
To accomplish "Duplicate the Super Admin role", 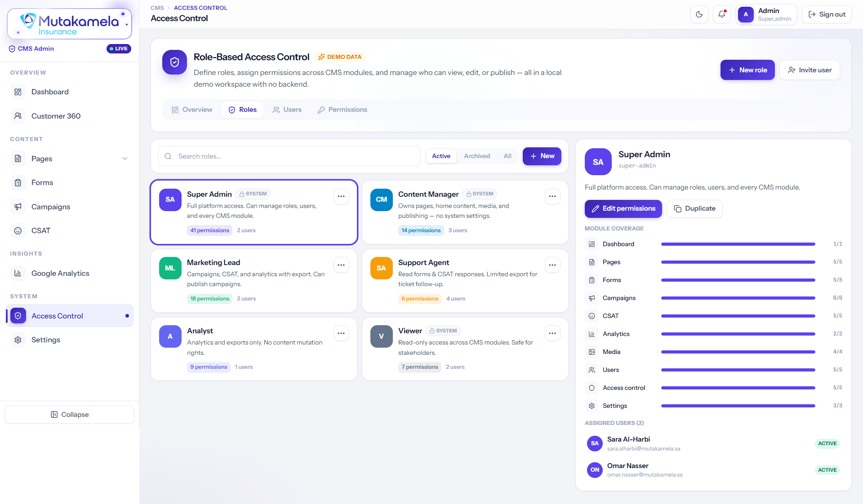I will (x=694, y=208).
